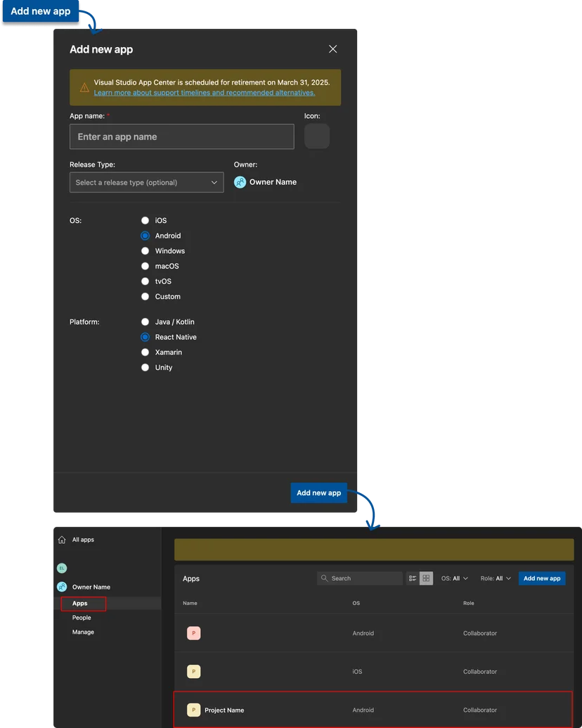The image size is (582, 728).
Task: Open the OS: All filter dropdown
Action: [454, 578]
